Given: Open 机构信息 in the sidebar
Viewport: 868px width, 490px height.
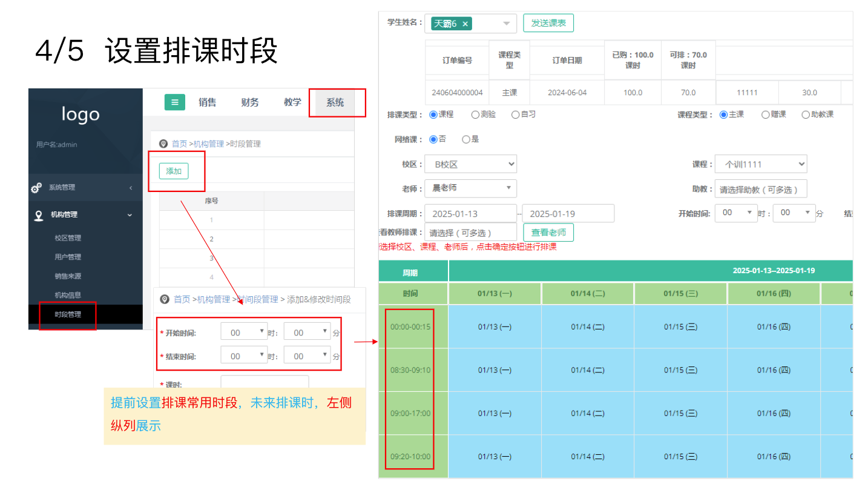Looking at the screenshot, I should (68, 295).
